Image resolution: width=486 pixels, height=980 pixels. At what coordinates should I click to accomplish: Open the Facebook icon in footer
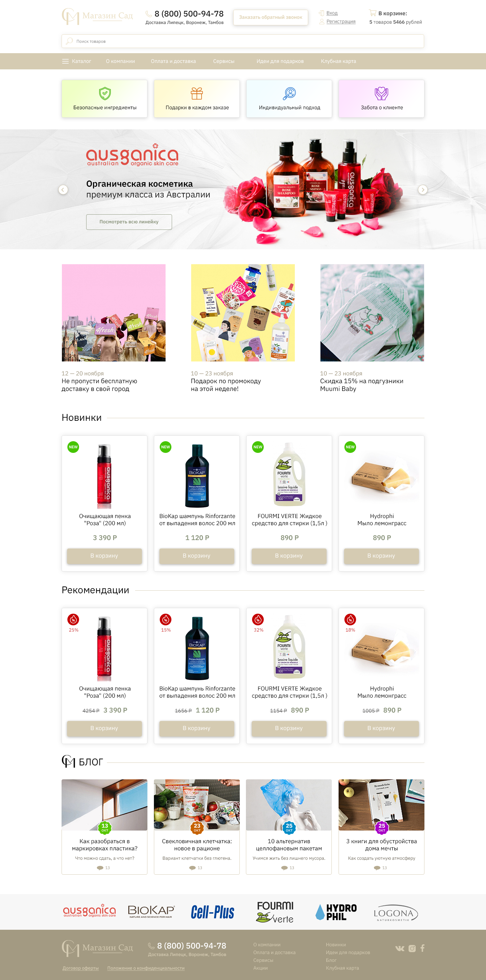[422, 948]
